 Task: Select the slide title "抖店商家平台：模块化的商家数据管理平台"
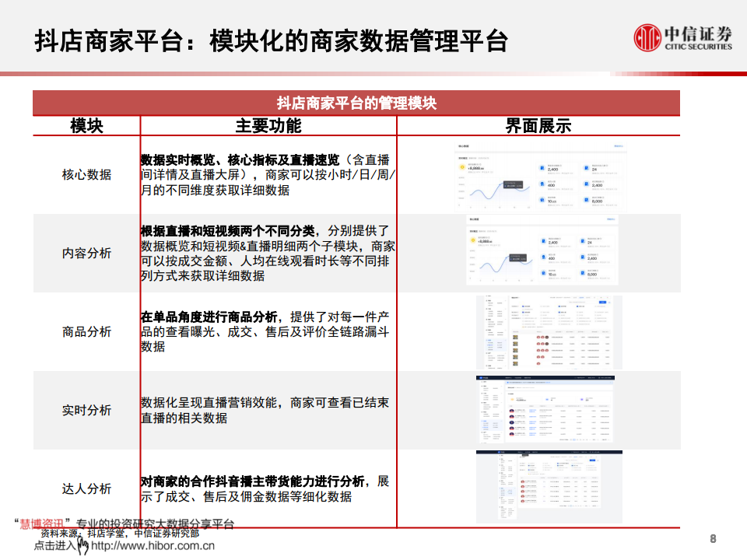271,41
